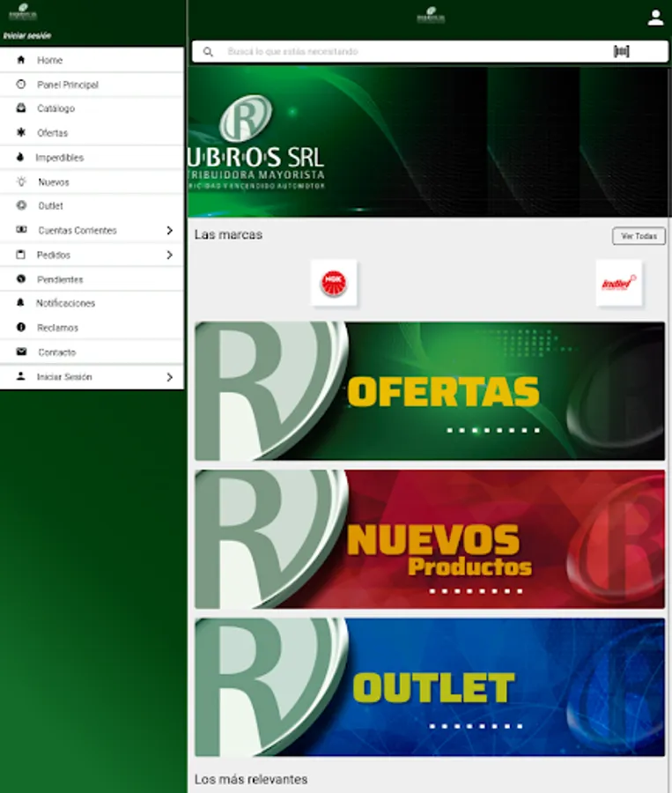Open Notificaciones menu entry
The image size is (672, 793).
click(x=92, y=303)
